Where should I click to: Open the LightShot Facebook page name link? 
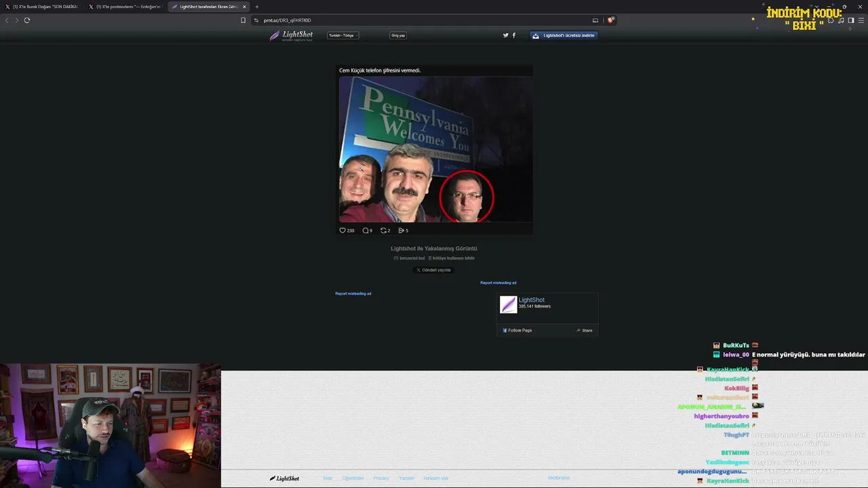pos(532,300)
